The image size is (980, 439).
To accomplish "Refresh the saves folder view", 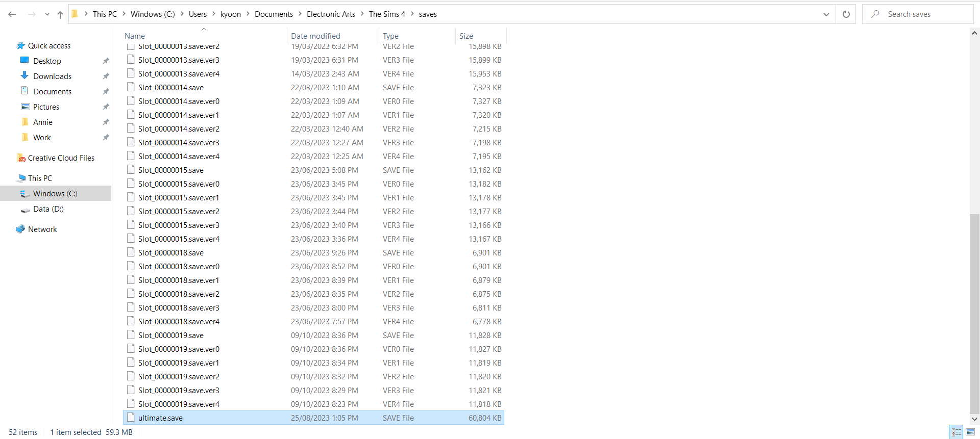I will point(846,14).
